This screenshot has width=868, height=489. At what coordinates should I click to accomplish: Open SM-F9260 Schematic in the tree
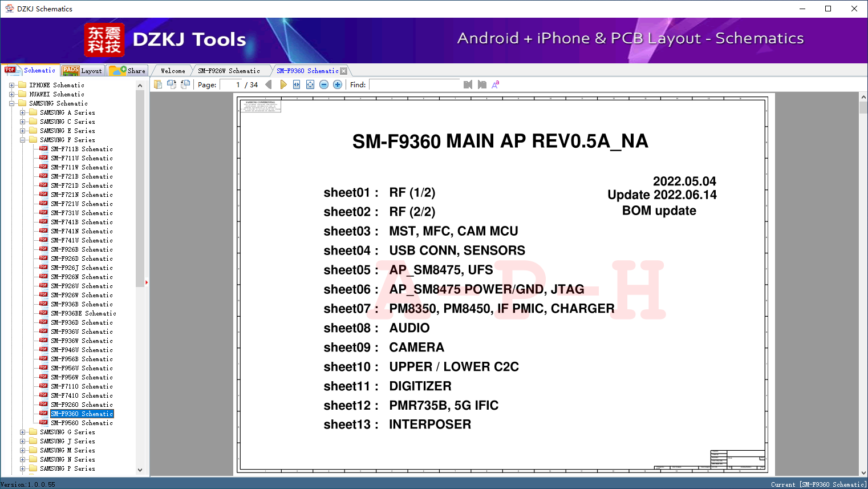82,405
